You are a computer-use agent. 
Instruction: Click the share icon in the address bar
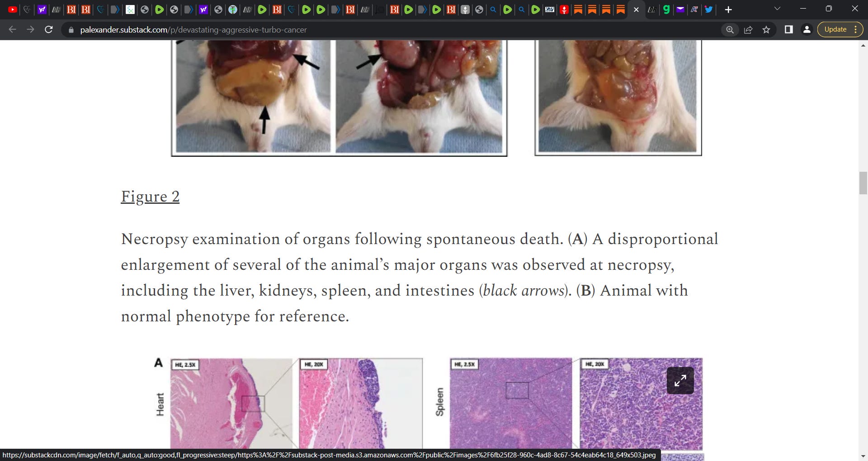coord(748,29)
